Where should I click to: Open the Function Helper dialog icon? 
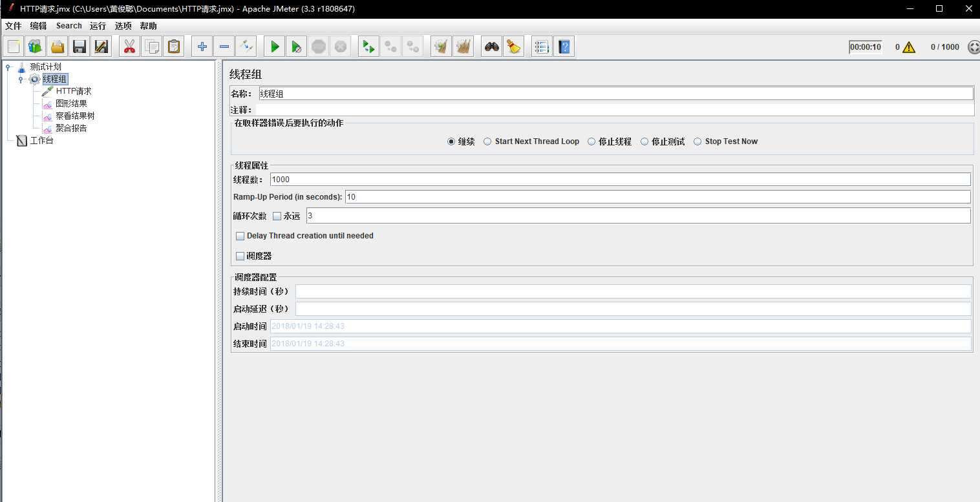(542, 47)
